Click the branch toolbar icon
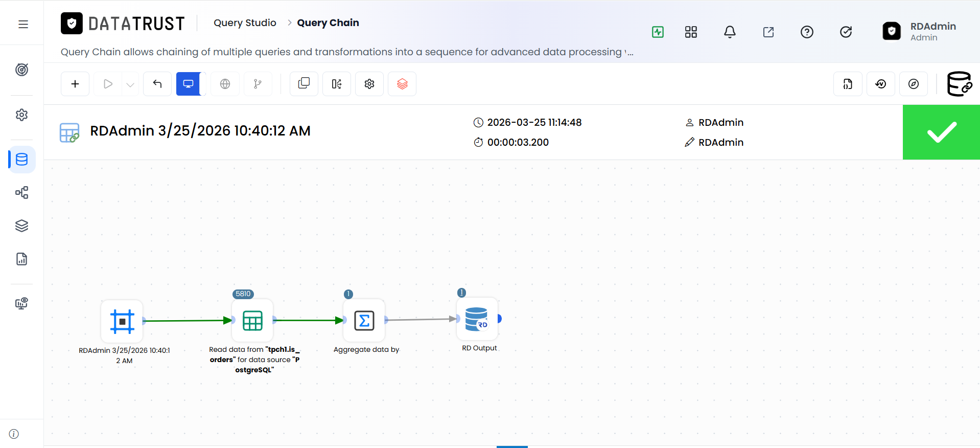980x448 pixels. click(x=258, y=84)
